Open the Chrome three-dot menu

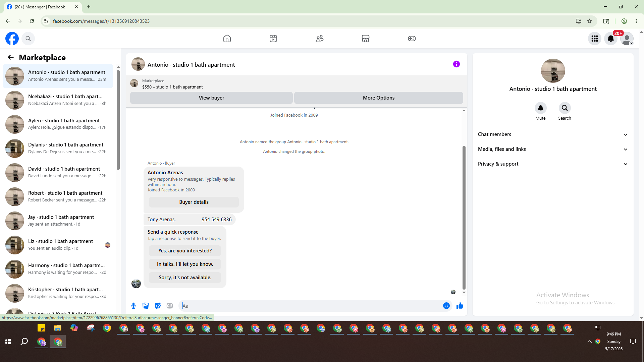pyautogui.click(x=636, y=21)
